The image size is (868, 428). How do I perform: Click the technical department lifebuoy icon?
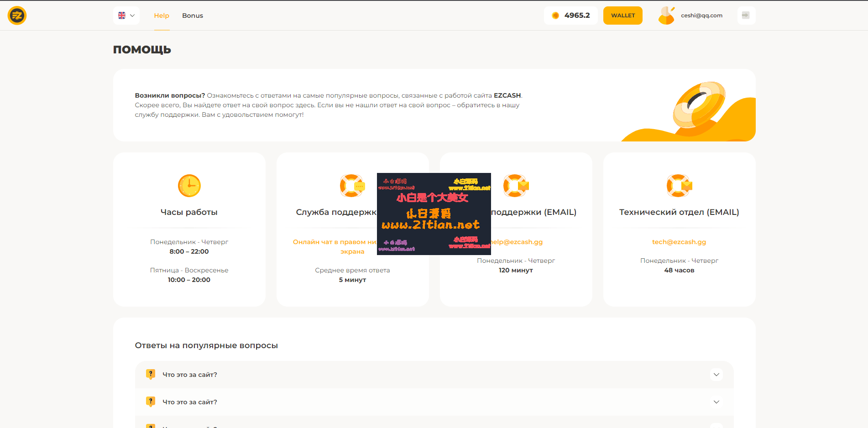tap(679, 186)
